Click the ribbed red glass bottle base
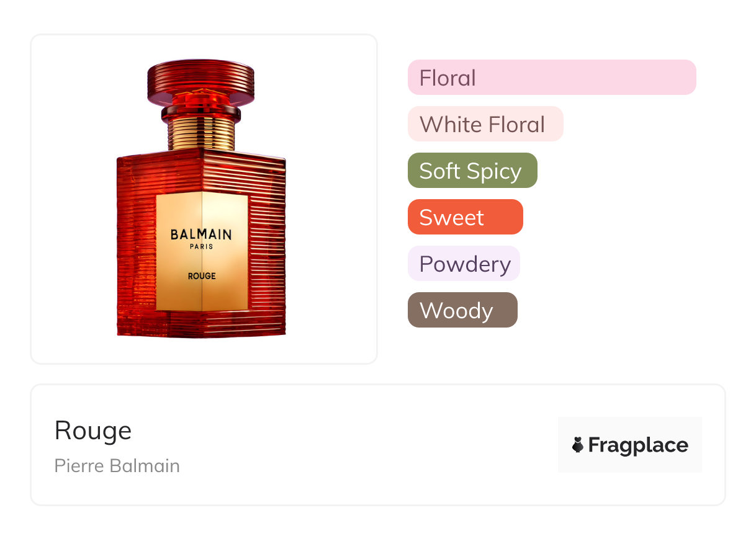756x536 pixels. [201, 324]
